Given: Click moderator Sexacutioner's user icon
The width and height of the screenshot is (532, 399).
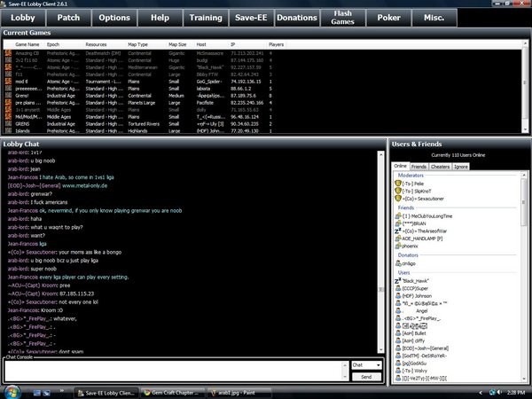Looking at the screenshot, I should [400, 199].
